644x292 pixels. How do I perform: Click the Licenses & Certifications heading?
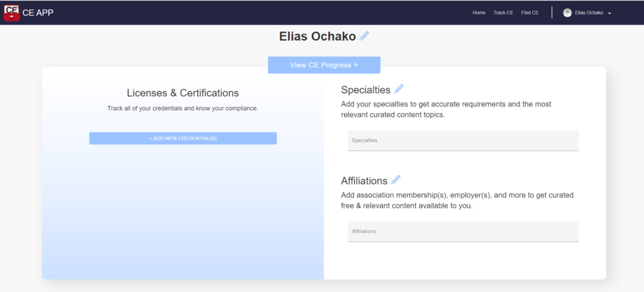point(183,93)
